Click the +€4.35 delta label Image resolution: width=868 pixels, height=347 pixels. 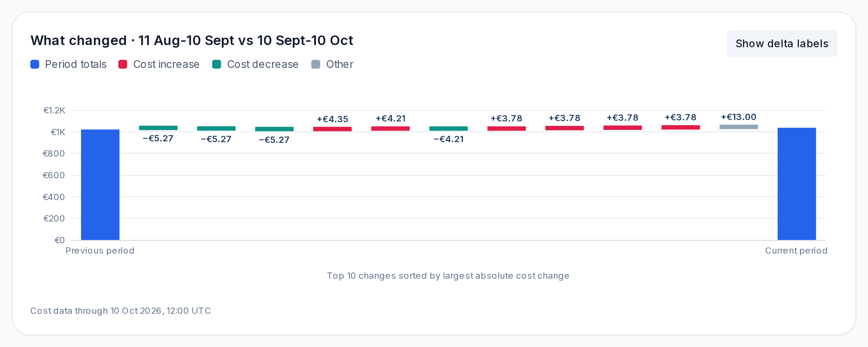pos(332,119)
